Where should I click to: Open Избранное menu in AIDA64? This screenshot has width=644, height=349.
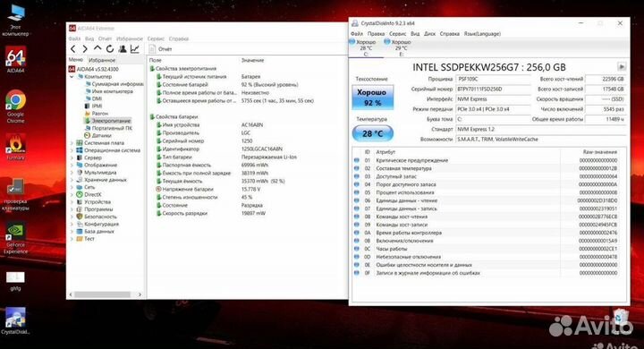130,38
